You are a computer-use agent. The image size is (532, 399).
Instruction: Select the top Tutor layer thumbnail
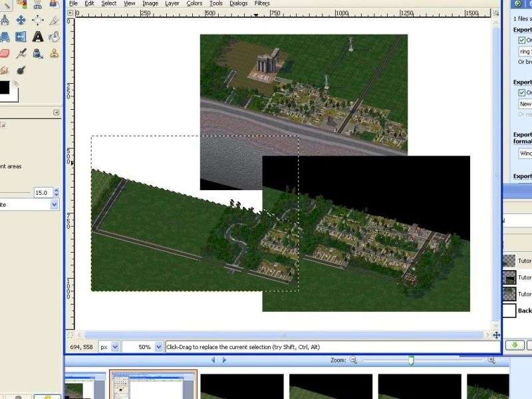509,261
